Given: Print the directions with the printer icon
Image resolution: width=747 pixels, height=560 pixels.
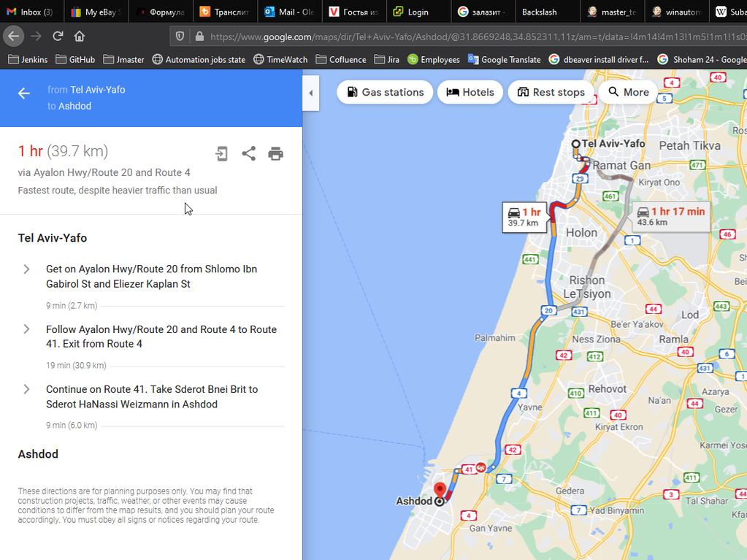Looking at the screenshot, I should point(276,154).
